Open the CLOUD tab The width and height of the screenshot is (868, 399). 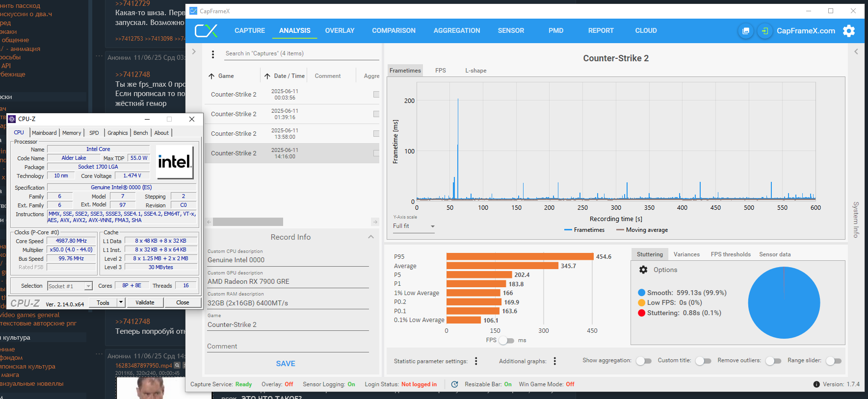[x=646, y=30]
